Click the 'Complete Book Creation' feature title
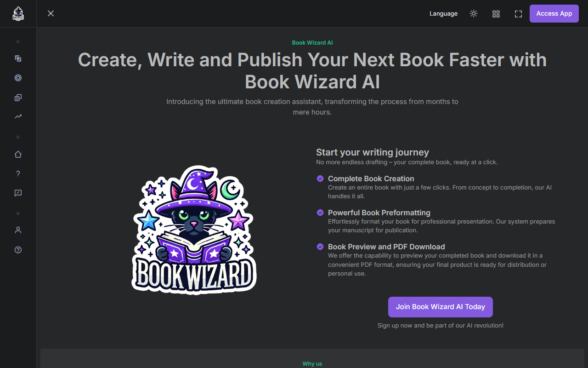Screen dimensions: 588x368 tap(371, 178)
